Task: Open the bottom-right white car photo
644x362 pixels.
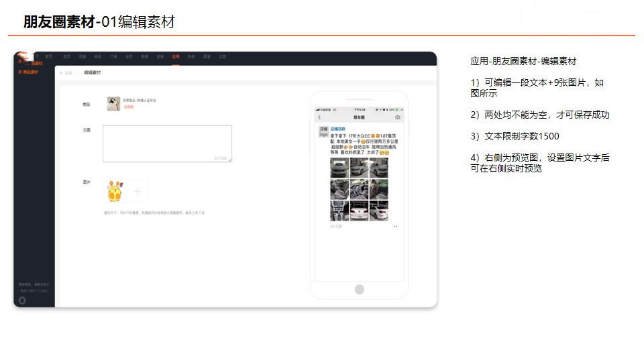Action: pyautogui.click(x=378, y=211)
